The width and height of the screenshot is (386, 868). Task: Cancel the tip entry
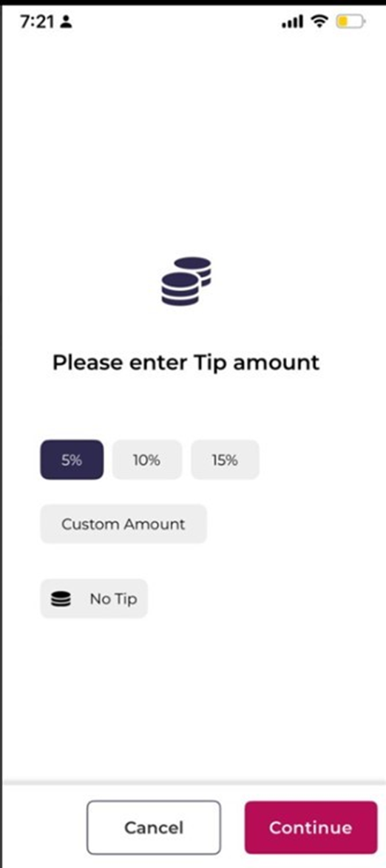point(153,827)
